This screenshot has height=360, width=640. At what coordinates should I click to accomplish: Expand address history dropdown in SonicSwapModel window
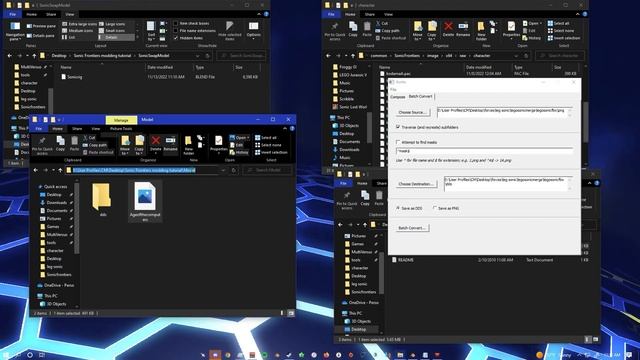(197, 56)
